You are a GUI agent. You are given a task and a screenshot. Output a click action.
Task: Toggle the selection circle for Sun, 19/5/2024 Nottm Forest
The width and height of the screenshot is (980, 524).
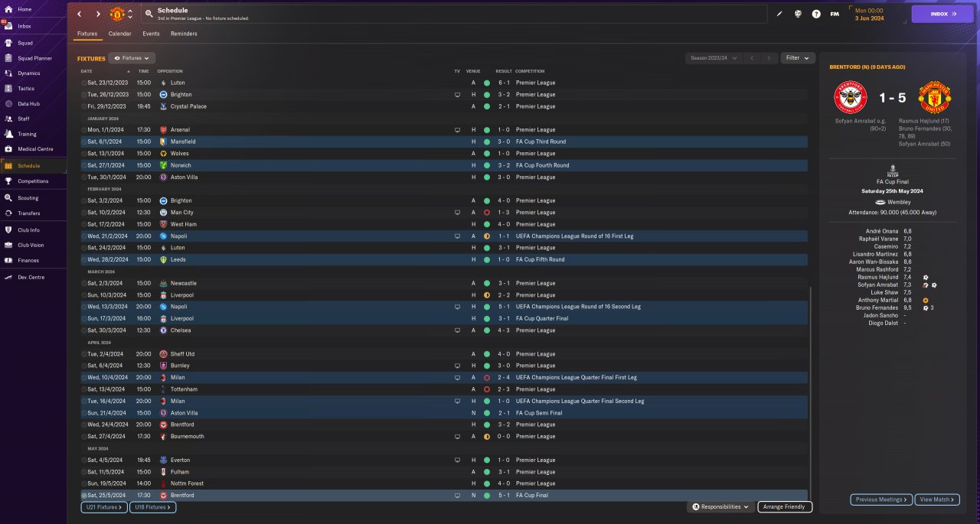(84, 483)
